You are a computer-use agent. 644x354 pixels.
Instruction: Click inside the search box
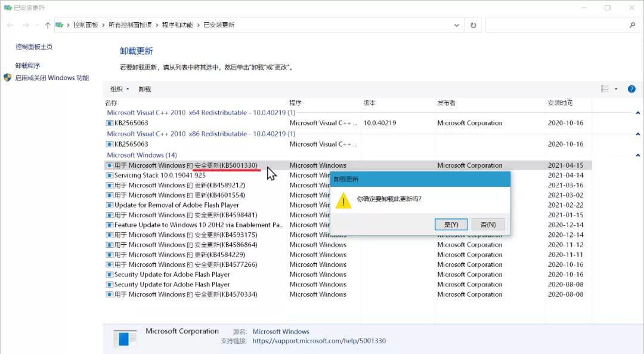(x=561, y=24)
